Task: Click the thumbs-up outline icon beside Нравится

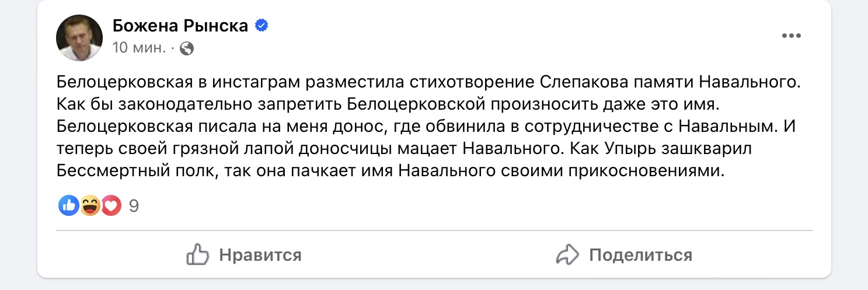Action: click(x=197, y=255)
